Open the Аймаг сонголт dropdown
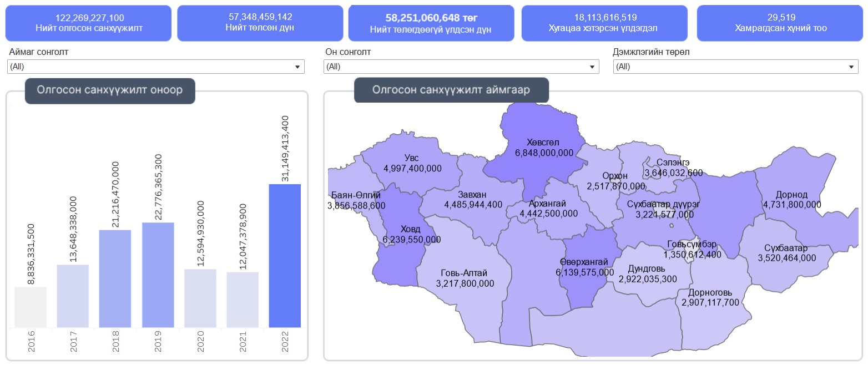 tap(156, 67)
